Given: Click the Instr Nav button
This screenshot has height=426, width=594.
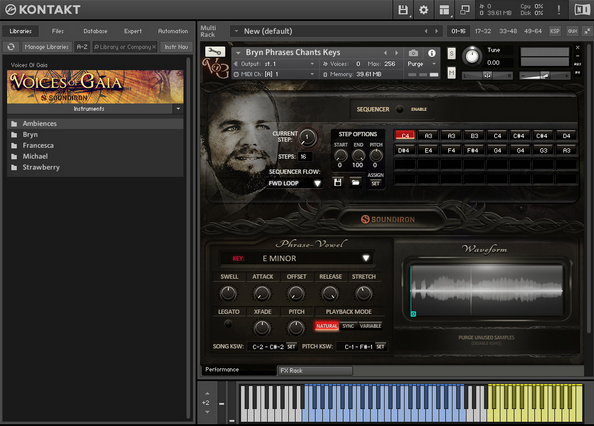Looking at the screenshot, I should click(176, 47).
